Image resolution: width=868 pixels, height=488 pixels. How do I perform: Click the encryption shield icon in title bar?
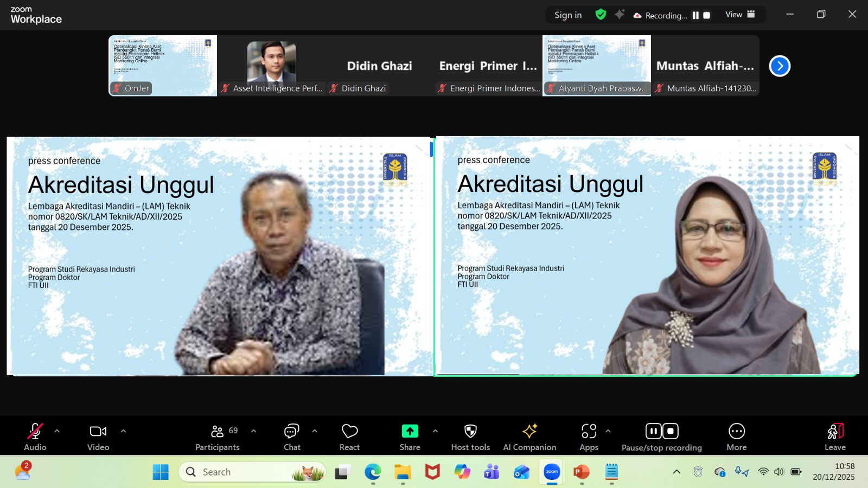(601, 15)
